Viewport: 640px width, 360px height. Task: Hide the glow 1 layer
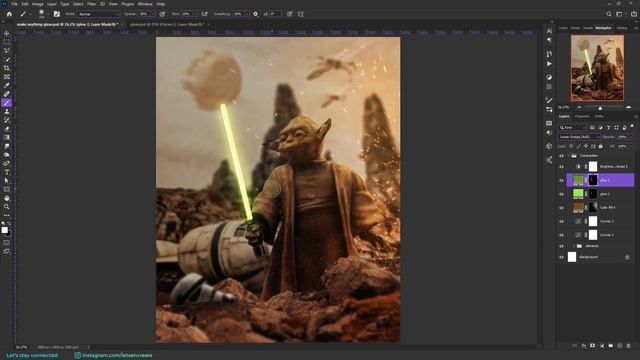coord(561,194)
